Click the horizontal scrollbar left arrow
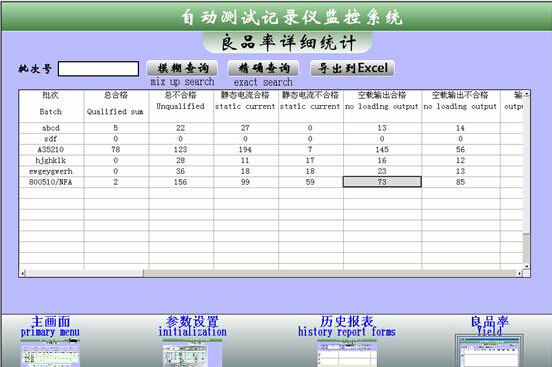This screenshot has height=367, width=552. (x=23, y=274)
